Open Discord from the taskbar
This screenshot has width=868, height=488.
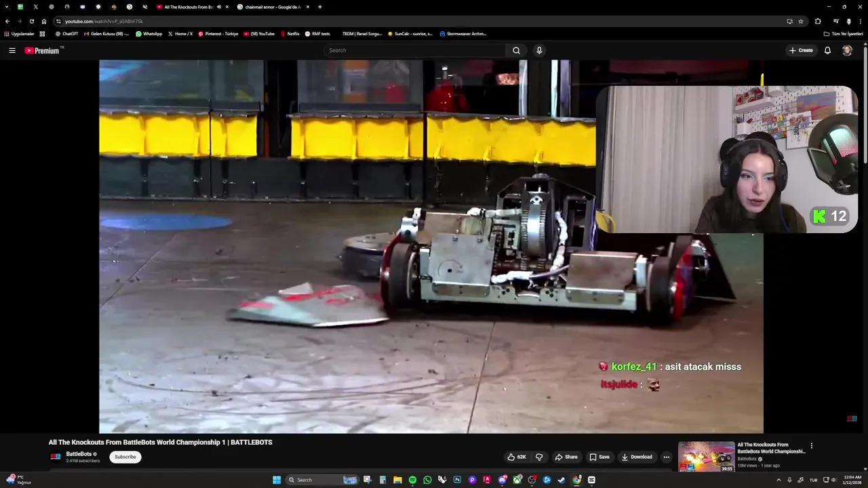tap(502, 480)
